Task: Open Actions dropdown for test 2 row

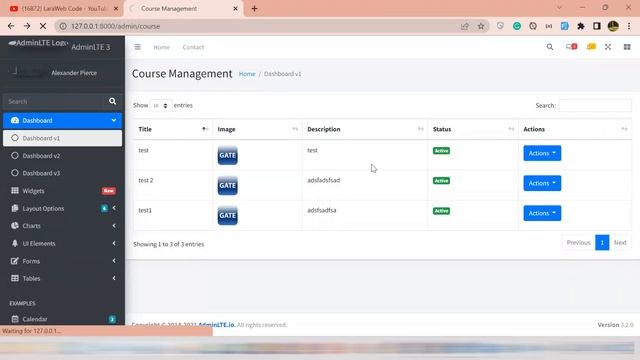Action: [x=542, y=183]
